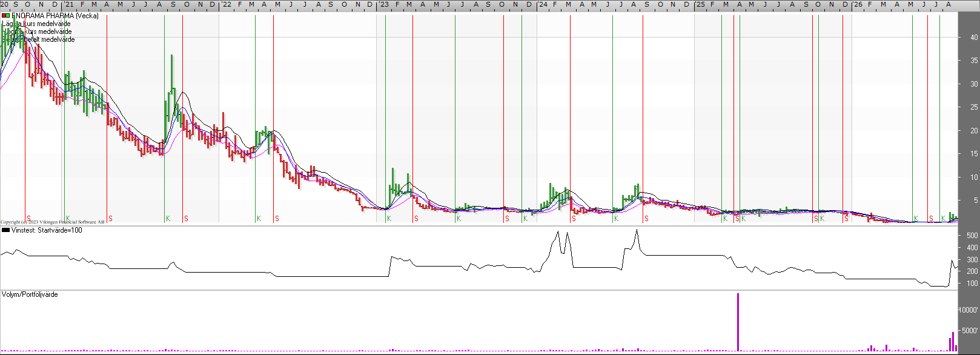This screenshot has width=980, height=355.
Task: Click the first green K buy marker near '21
Action: click(x=68, y=219)
